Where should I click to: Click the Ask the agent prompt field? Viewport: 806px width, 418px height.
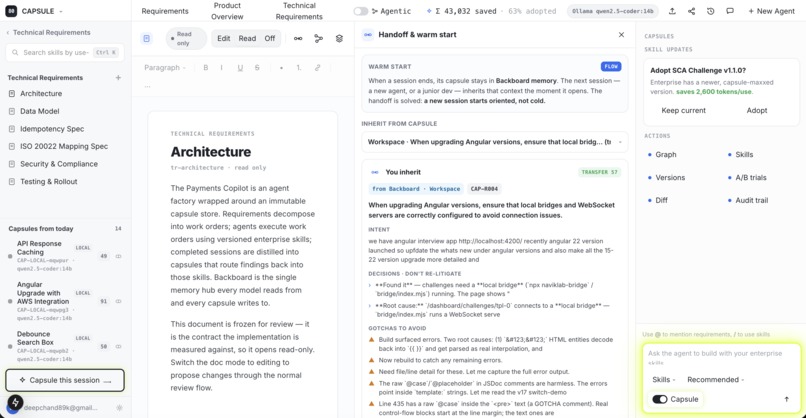pos(721,357)
